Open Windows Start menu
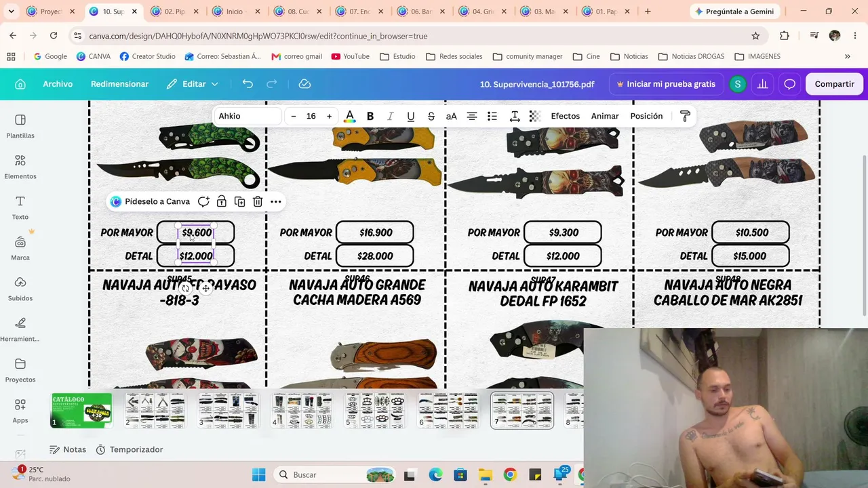The width and height of the screenshot is (868, 488). tap(258, 474)
